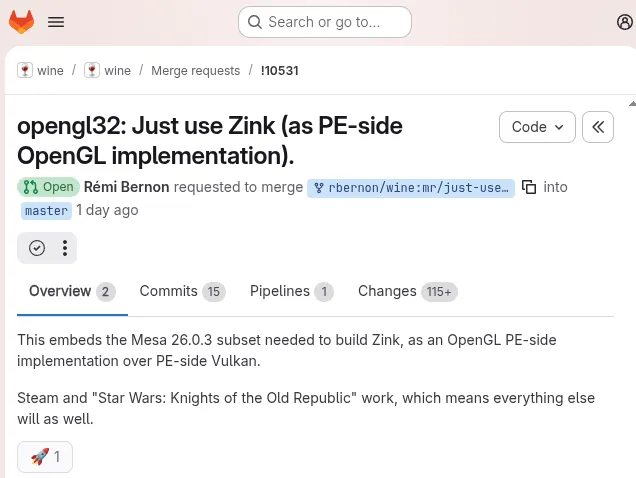Open the rbernon/wine source branch link
Screen dimensions: 636x478
coord(411,187)
